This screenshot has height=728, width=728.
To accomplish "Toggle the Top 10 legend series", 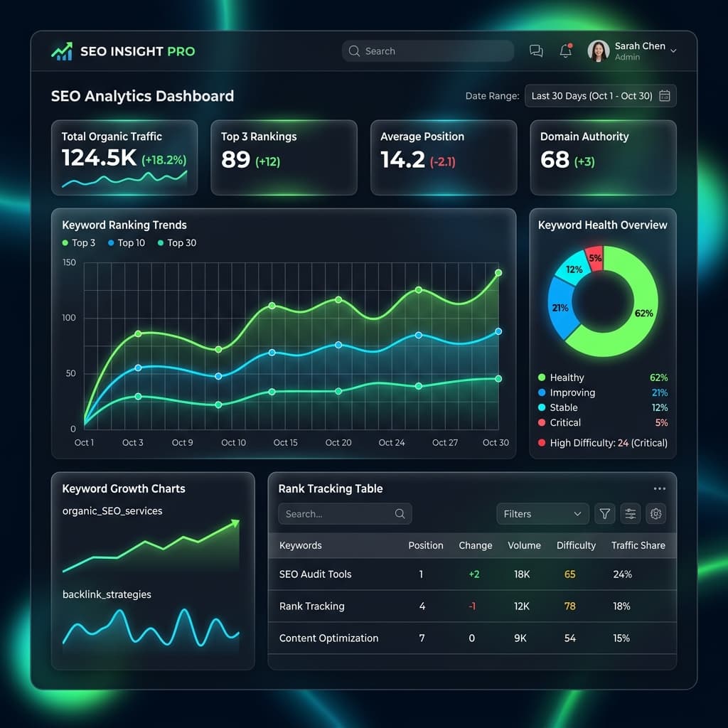I will click(126, 243).
